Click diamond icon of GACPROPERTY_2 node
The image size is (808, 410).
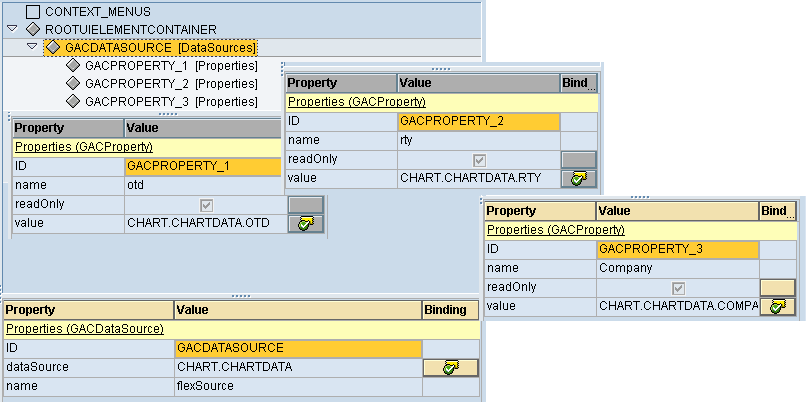click(x=73, y=84)
